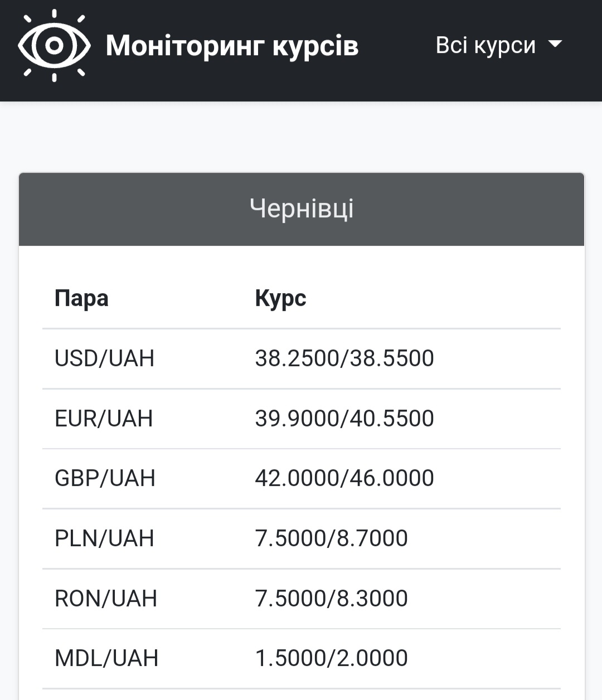Open the Моніторинг курсів home link
The width and height of the screenshot is (602, 700).
tap(232, 46)
